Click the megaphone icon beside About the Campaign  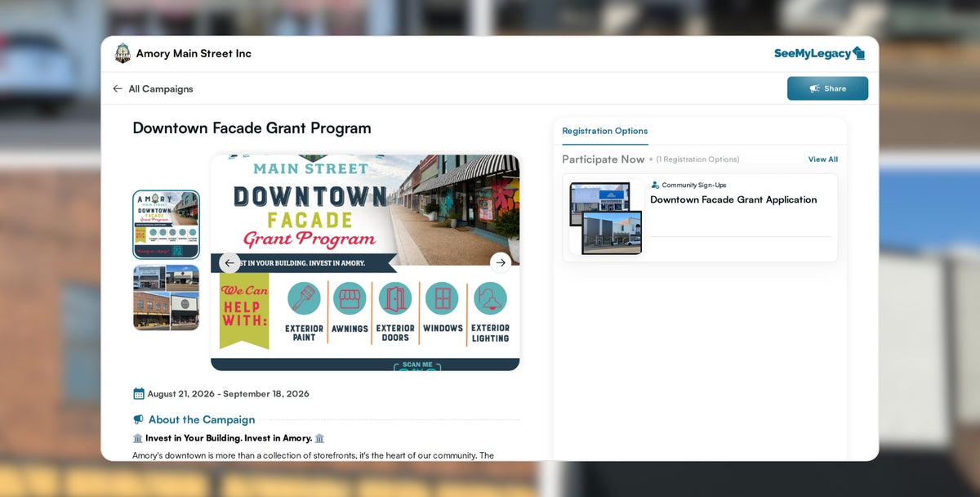[x=138, y=419]
